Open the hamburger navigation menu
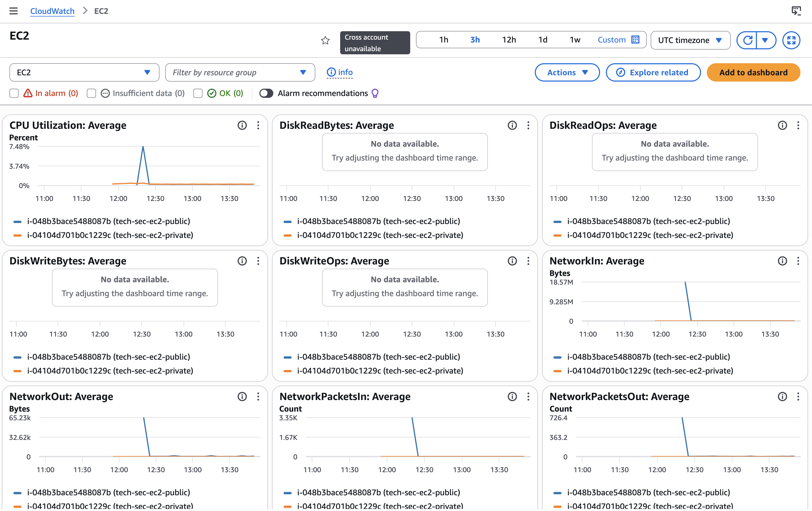 point(13,11)
